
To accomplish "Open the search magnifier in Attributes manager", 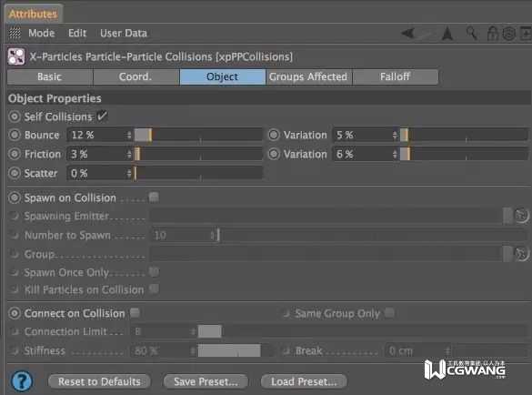I will tap(472, 34).
